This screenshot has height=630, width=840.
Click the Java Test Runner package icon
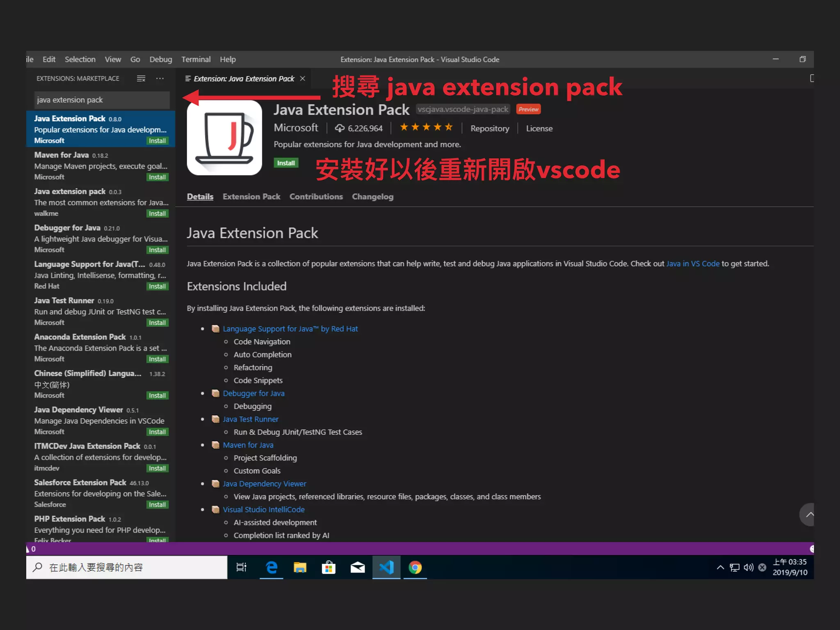pyautogui.click(x=215, y=419)
